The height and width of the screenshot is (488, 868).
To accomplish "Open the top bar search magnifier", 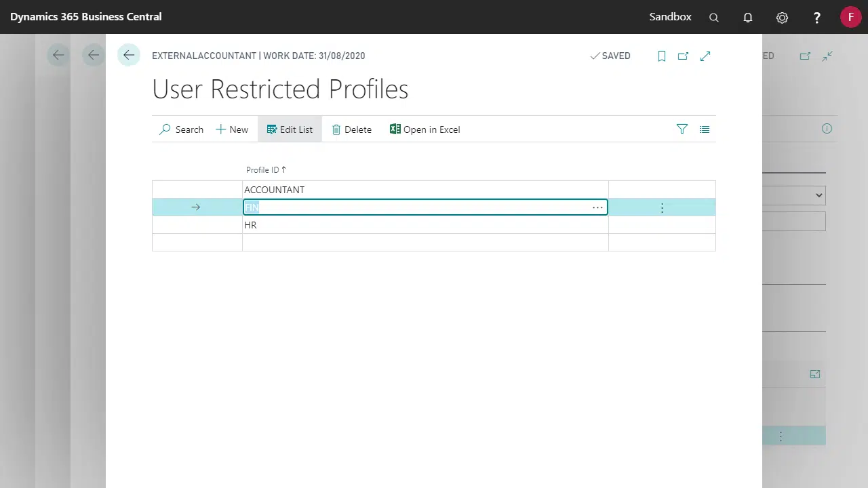I will click(x=714, y=18).
